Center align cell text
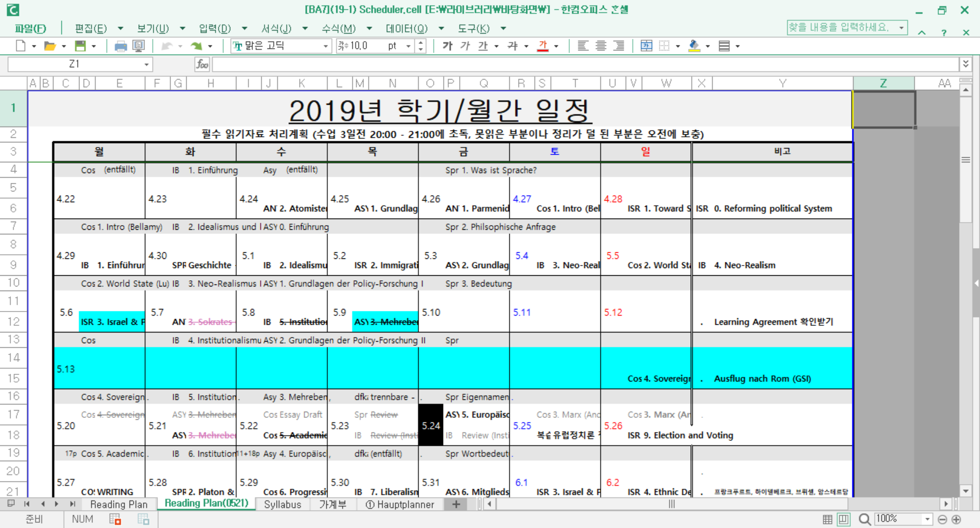 601,46
